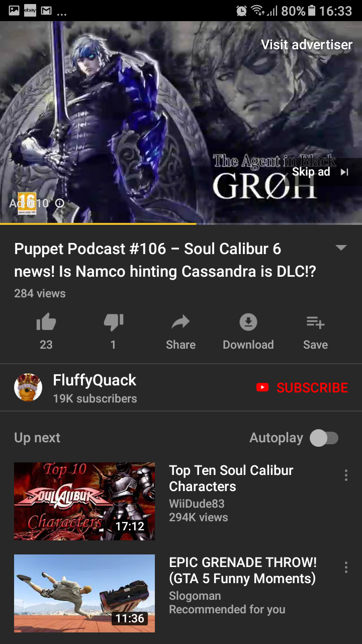Tap the thumbs down dislike icon
362x644 pixels.
114,323
